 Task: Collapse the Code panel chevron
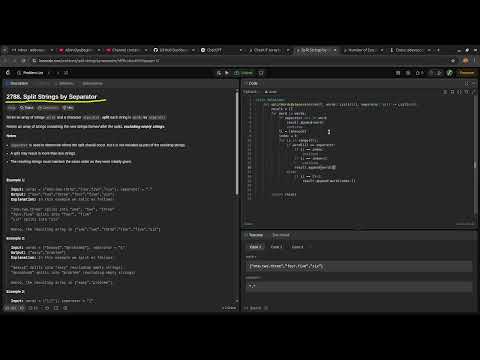tap(474, 83)
